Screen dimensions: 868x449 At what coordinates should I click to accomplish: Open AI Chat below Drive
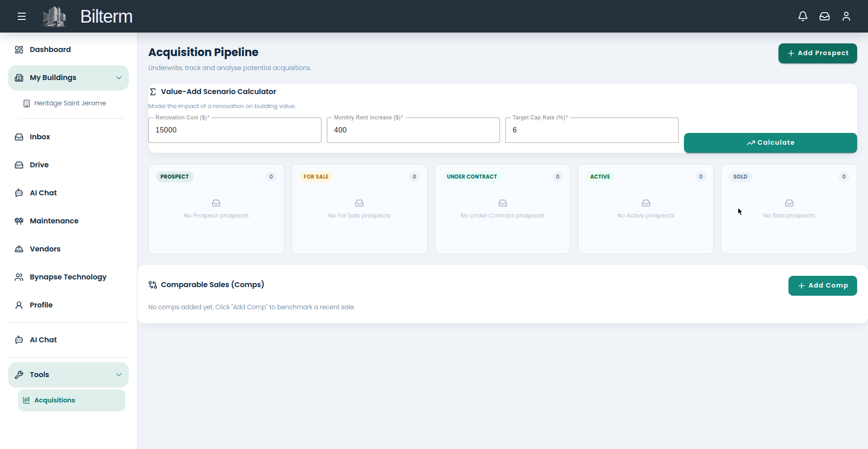click(68, 193)
